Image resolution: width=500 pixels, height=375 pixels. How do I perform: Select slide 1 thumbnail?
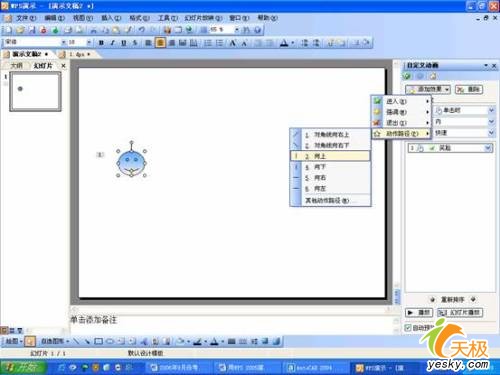(35, 91)
